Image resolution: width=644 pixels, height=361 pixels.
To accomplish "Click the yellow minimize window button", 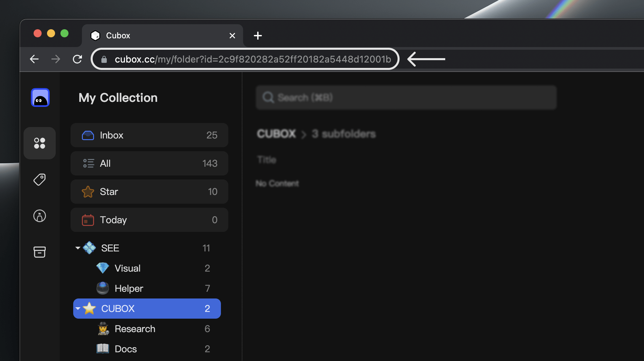I will (51, 33).
